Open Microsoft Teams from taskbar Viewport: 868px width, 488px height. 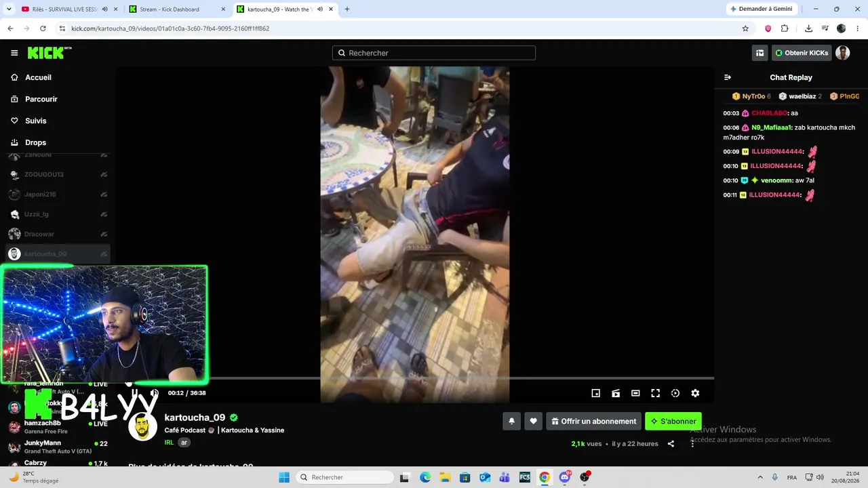pyautogui.click(x=505, y=477)
